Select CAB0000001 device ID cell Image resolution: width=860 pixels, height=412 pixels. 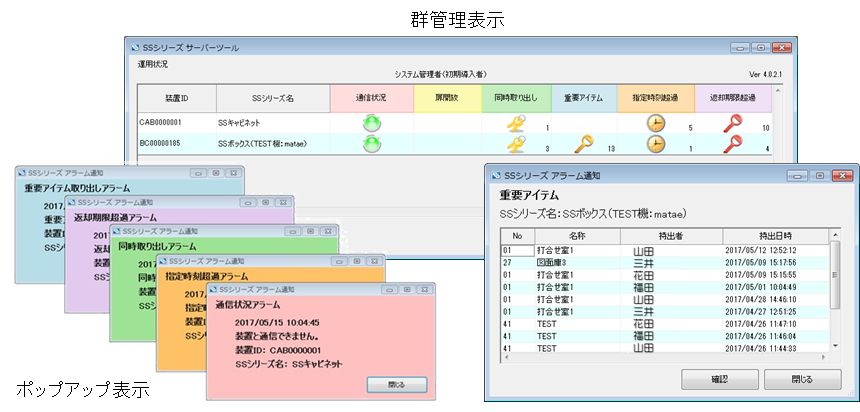(177, 123)
